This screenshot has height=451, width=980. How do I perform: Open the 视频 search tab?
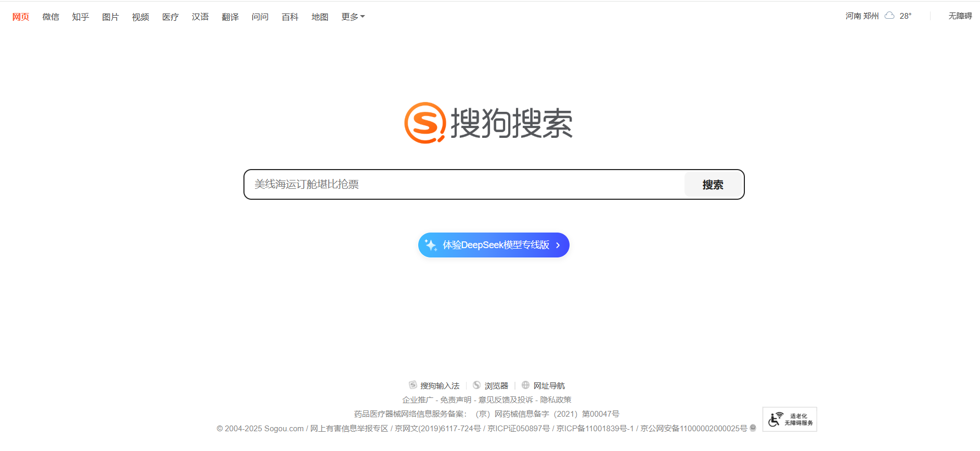point(140,17)
